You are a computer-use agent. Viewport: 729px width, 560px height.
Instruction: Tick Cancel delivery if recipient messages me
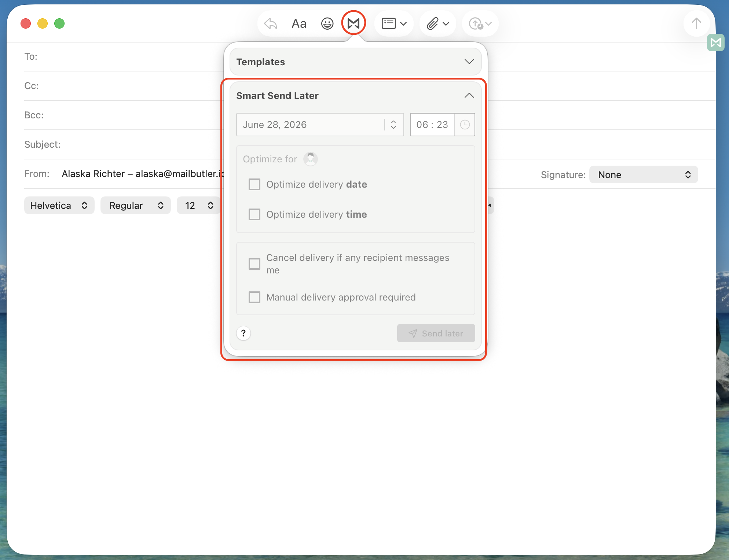click(x=254, y=264)
